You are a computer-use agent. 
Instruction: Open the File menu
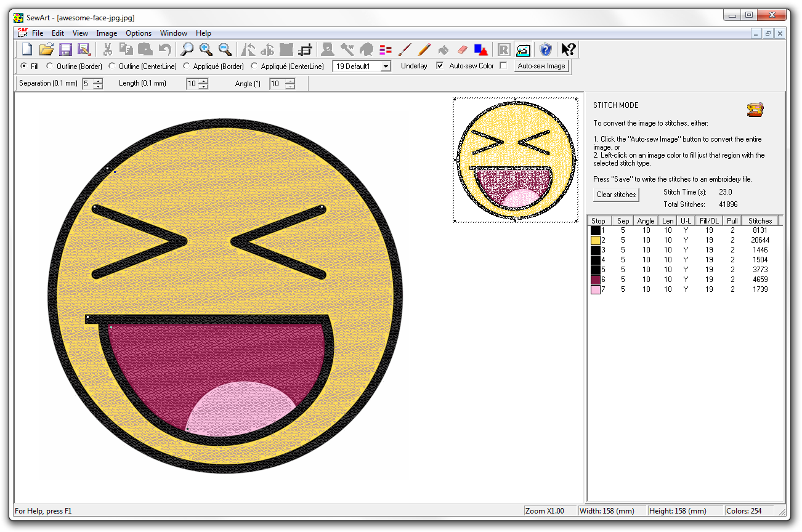[x=38, y=33]
